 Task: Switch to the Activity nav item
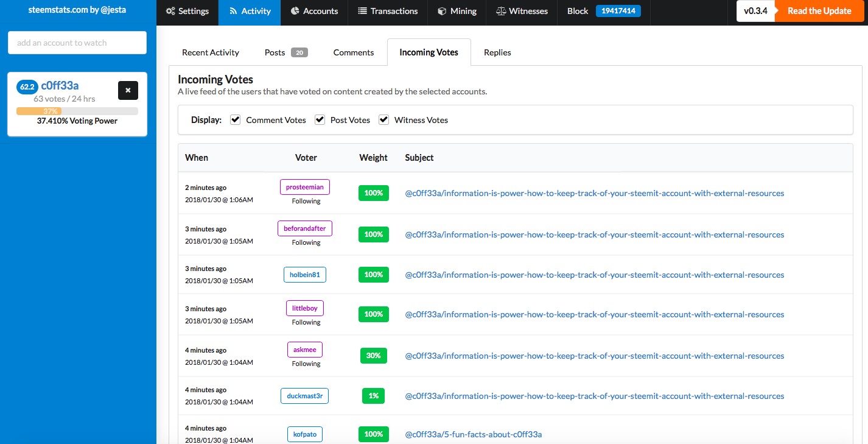(x=250, y=11)
